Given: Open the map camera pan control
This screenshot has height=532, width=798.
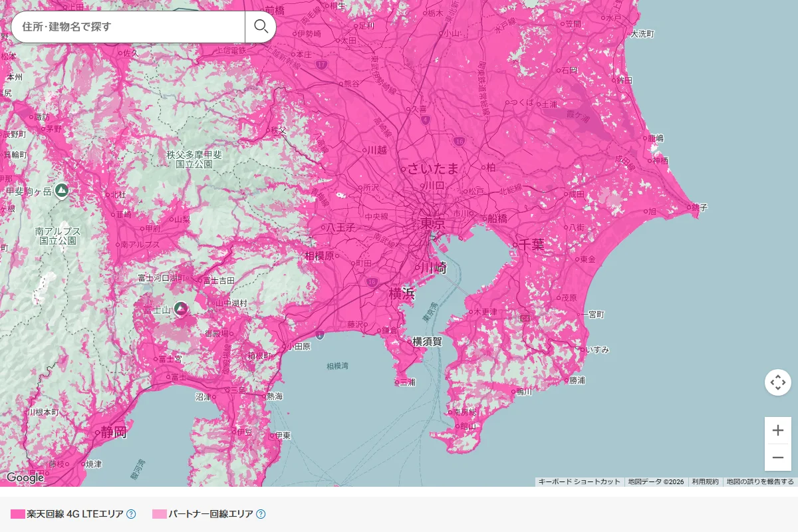Looking at the screenshot, I should click(x=778, y=382).
